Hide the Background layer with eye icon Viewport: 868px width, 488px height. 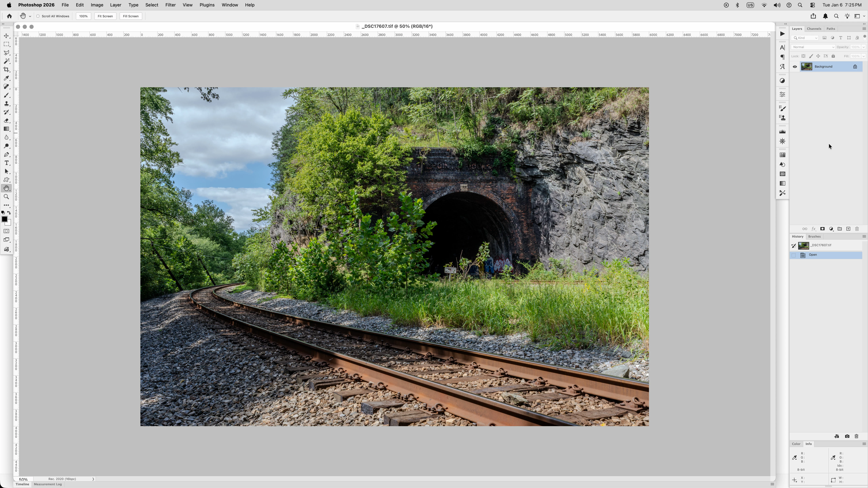tap(795, 67)
